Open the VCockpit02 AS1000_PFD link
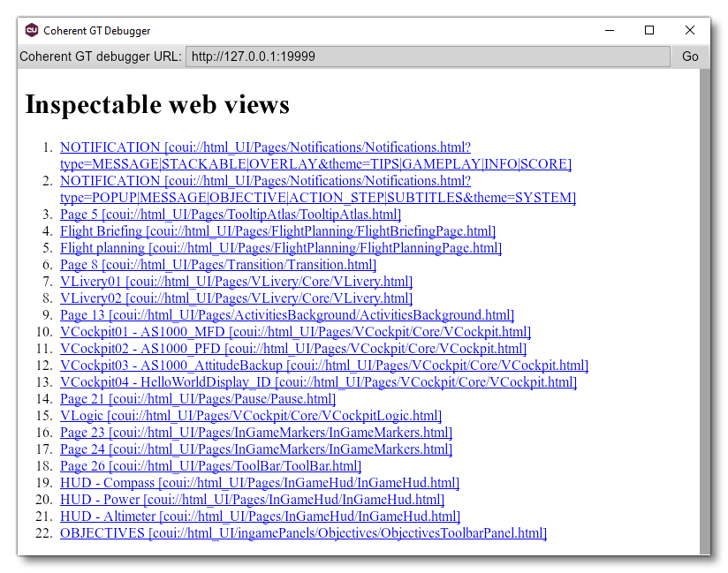 pyautogui.click(x=292, y=348)
